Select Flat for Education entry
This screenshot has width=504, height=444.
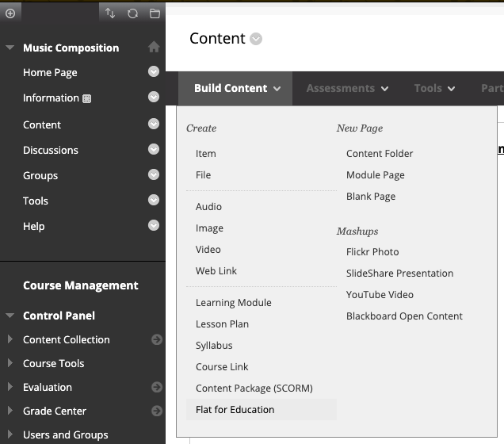[262, 410]
